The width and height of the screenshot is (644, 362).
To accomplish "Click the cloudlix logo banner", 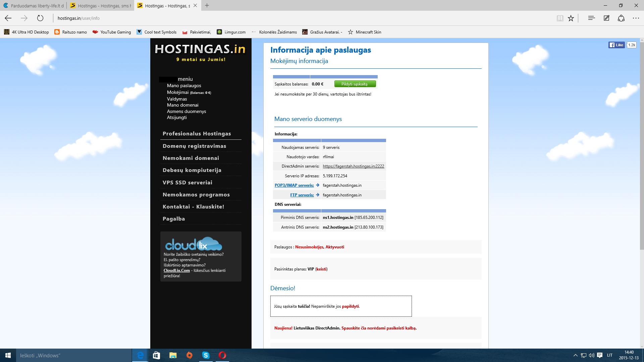I will [194, 244].
